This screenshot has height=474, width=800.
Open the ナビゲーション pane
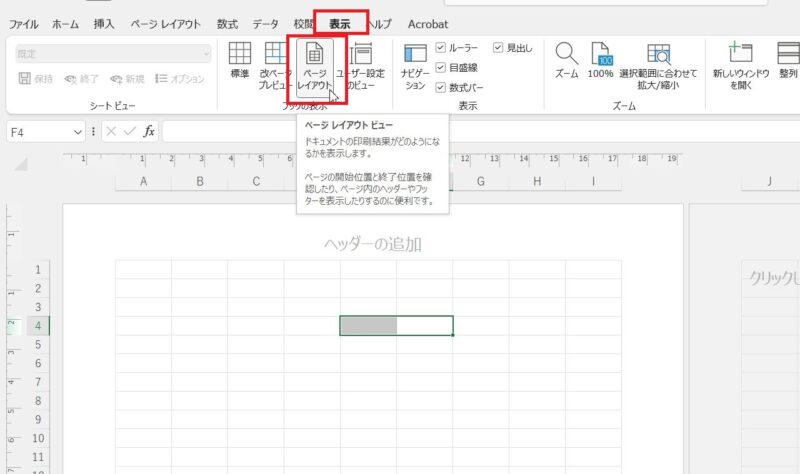point(415,66)
